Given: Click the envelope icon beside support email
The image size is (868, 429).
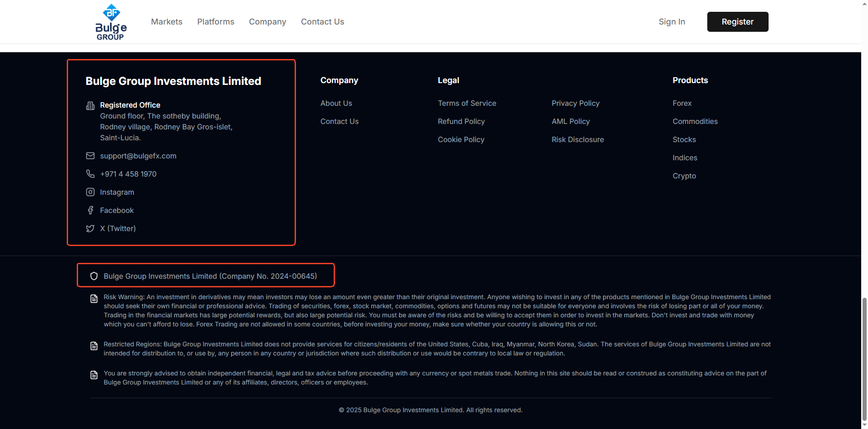Looking at the screenshot, I should pos(90,156).
